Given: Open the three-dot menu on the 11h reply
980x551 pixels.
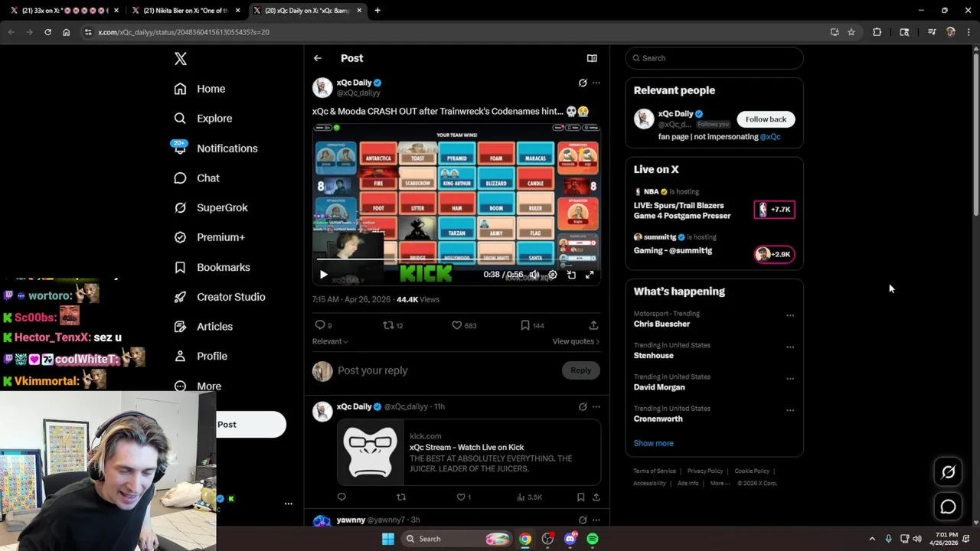Looking at the screenshot, I should 596,407.
